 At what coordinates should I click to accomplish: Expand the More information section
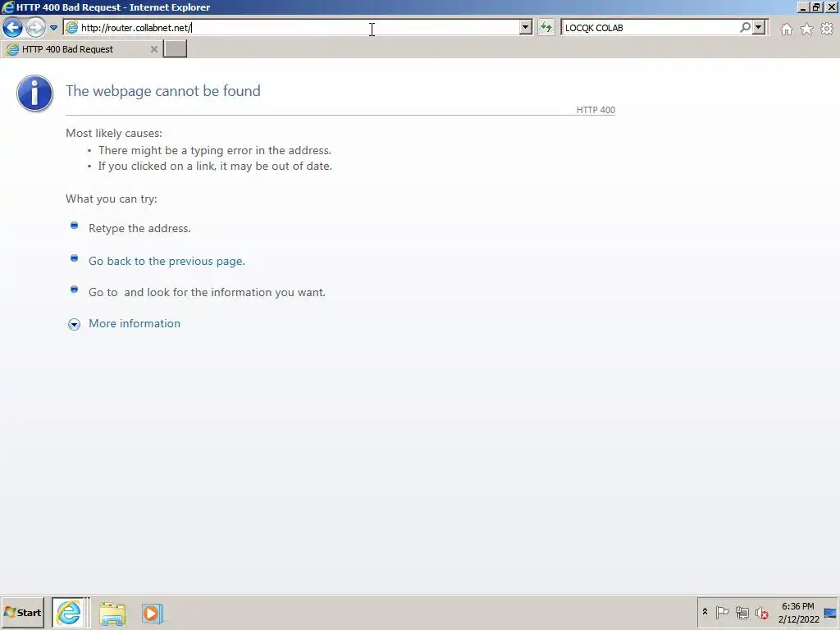74,324
